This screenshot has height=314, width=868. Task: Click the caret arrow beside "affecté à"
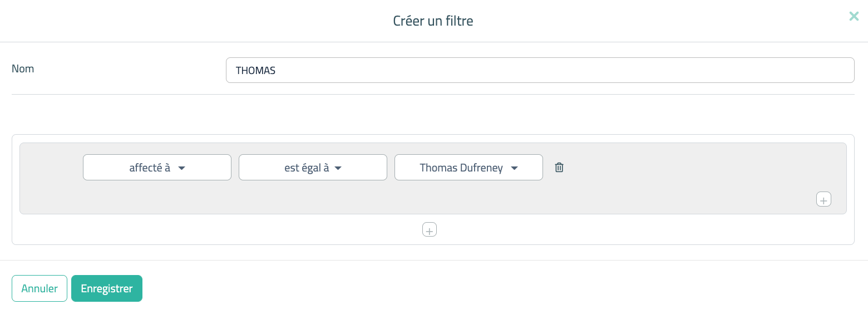(x=181, y=168)
